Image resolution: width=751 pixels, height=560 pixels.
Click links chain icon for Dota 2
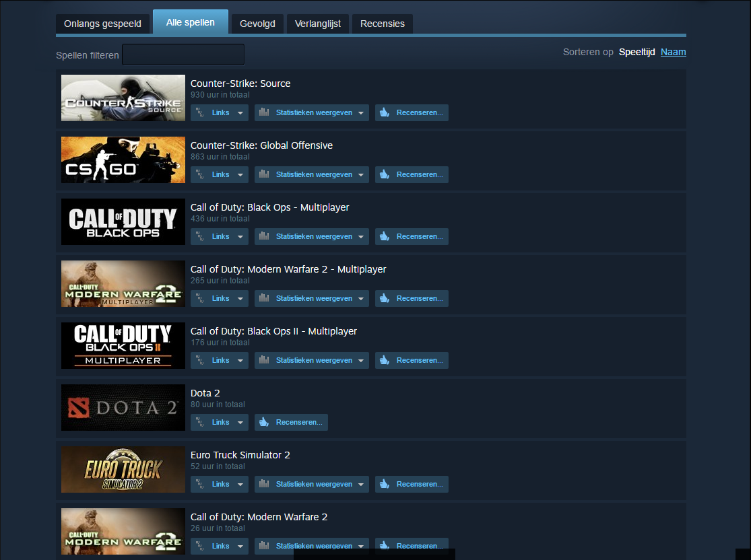[200, 423]
